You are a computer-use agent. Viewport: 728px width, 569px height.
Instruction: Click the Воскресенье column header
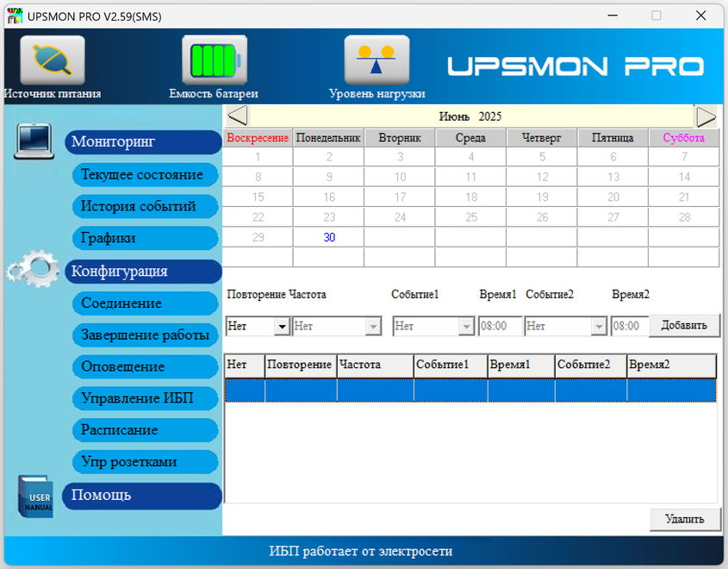click(258, 138)
